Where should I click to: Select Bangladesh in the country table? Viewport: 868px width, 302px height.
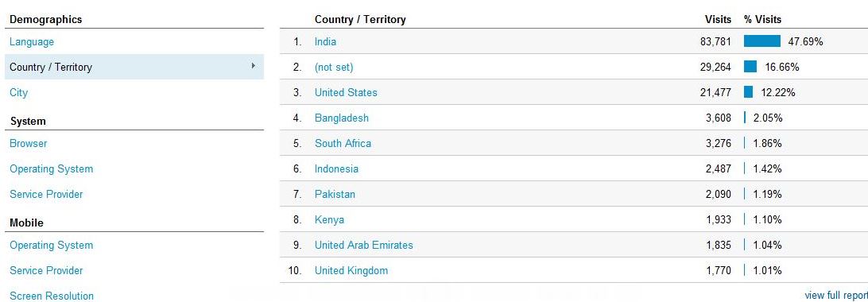tap(342, 118)
